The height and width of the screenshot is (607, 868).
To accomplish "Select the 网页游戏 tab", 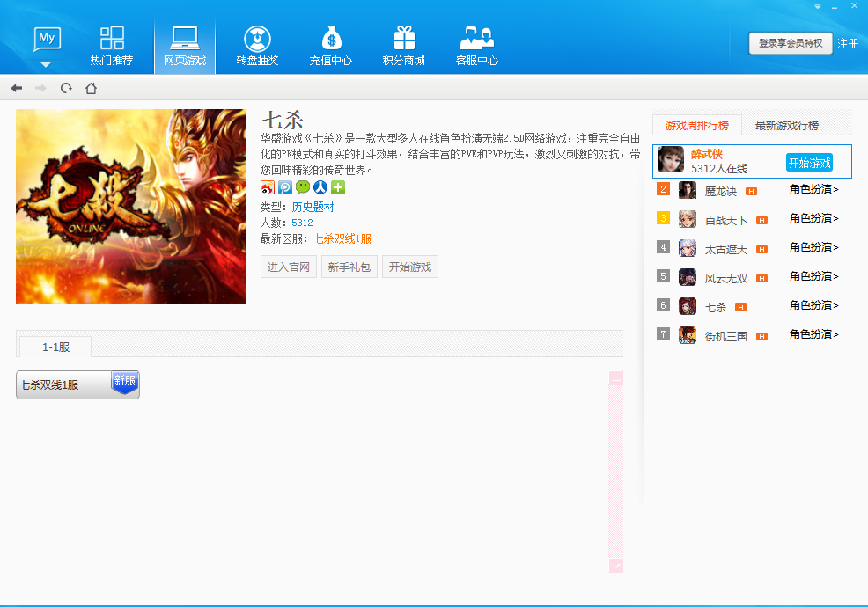I will coord(185,46).
